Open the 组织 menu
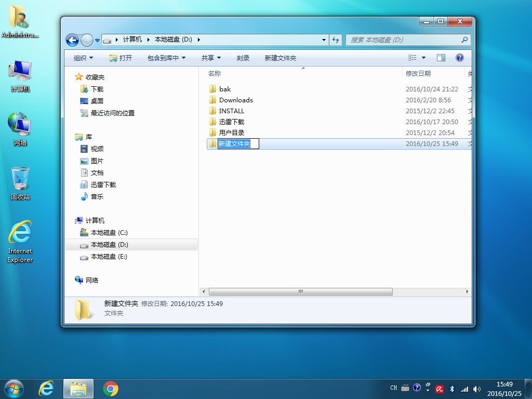Viewport: 532px width, 399px height. pos(84,58)
